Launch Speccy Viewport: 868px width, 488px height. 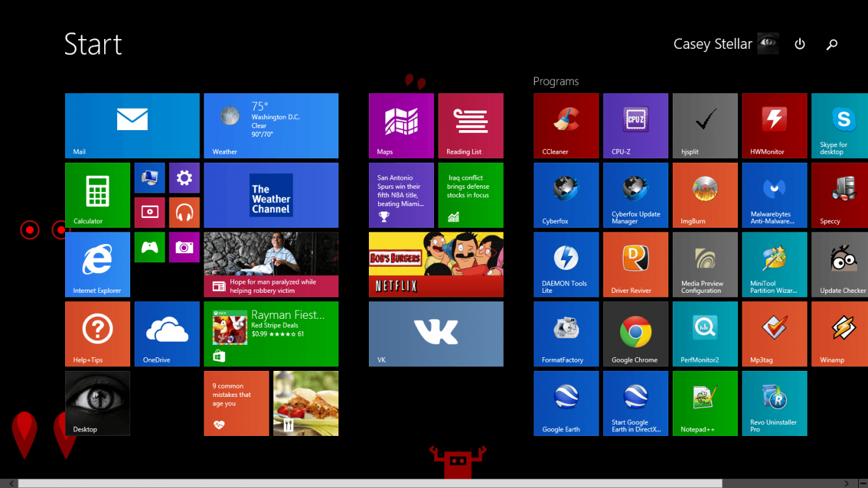point(839,195)
